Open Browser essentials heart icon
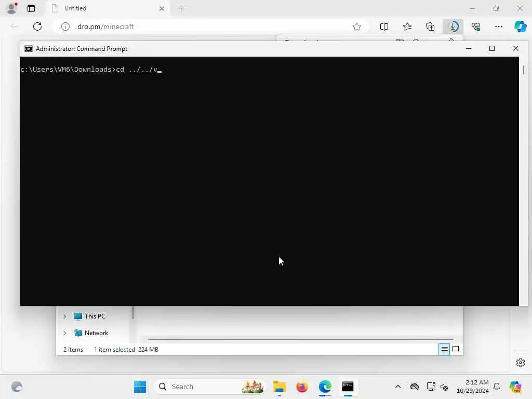532x399 pixels. coord(476,26)
